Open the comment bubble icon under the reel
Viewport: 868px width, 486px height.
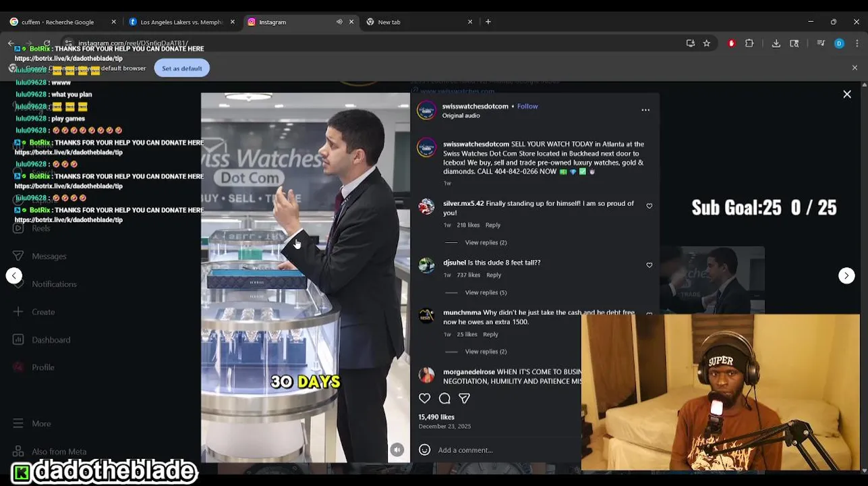(x=444, y=398)
